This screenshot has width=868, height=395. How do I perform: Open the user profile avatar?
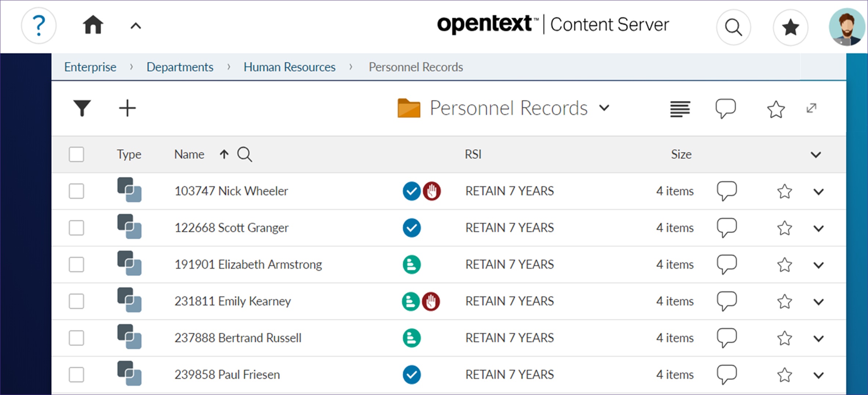[x=847, y=27]
